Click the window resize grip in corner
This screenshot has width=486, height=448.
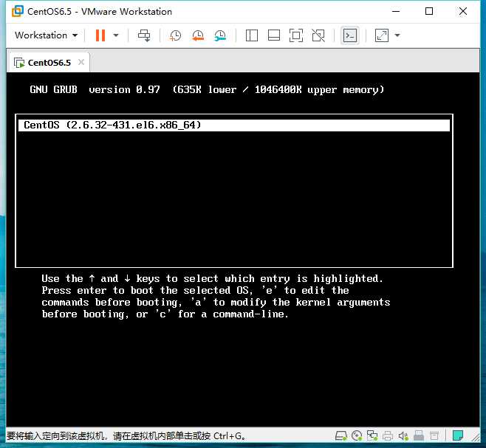point(476,437)
